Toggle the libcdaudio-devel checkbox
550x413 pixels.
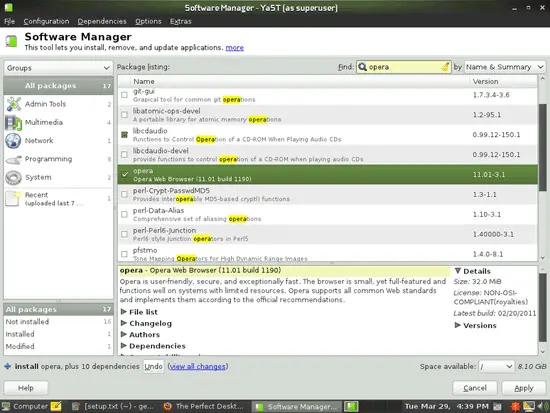tap(124, 154)
